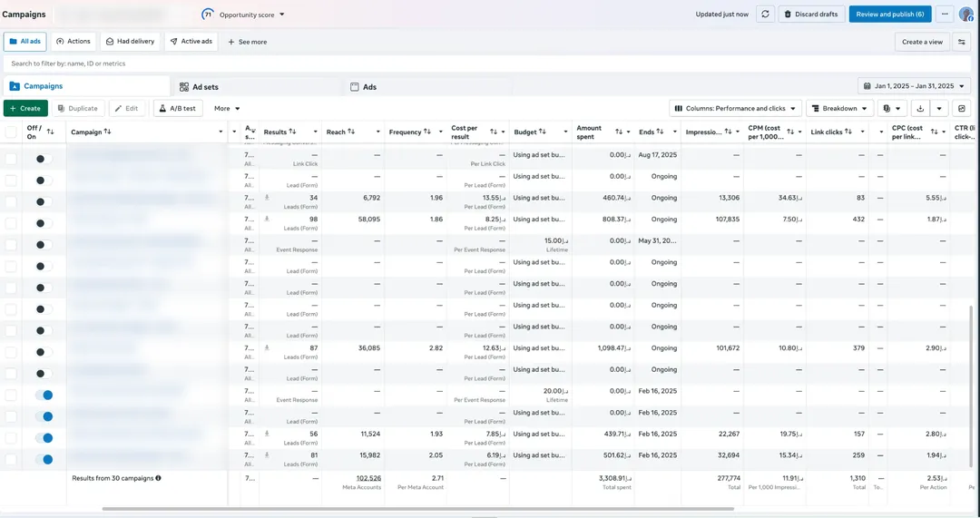This screenshot has height=518, width=980.
Task: Check the box for the 439.71 spent campaign
Action: click(x=11, y=438)
